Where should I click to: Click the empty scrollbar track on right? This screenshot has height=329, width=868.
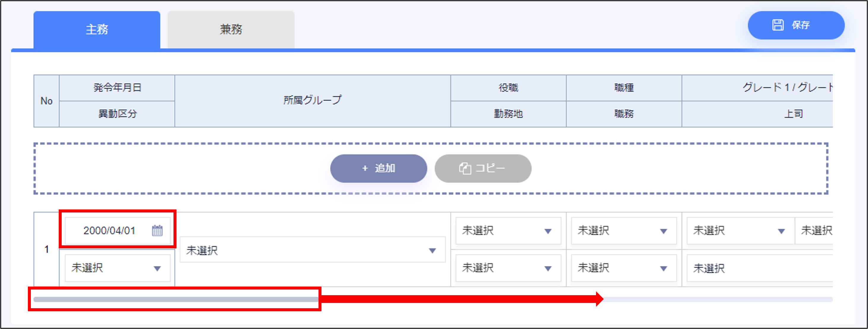coord(718,299)
